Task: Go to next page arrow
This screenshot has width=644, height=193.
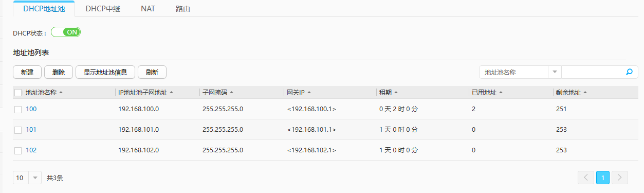Action: tap(620, 178)
